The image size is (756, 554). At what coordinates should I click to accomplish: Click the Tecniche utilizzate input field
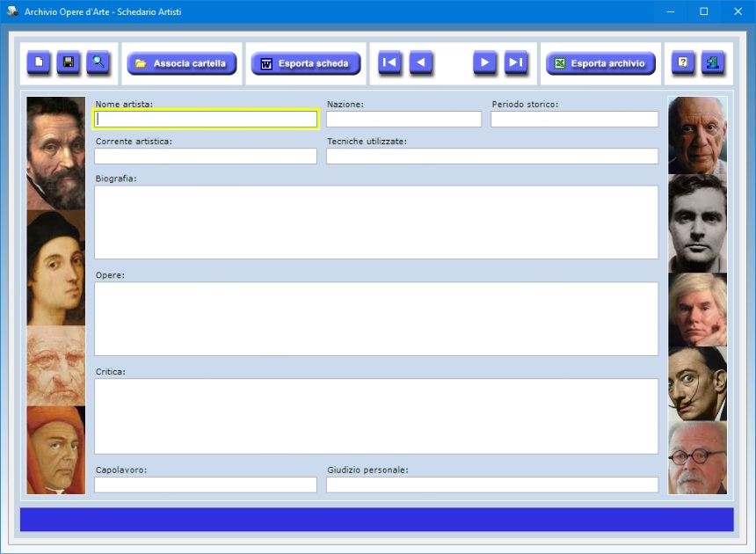click(492, 157)
